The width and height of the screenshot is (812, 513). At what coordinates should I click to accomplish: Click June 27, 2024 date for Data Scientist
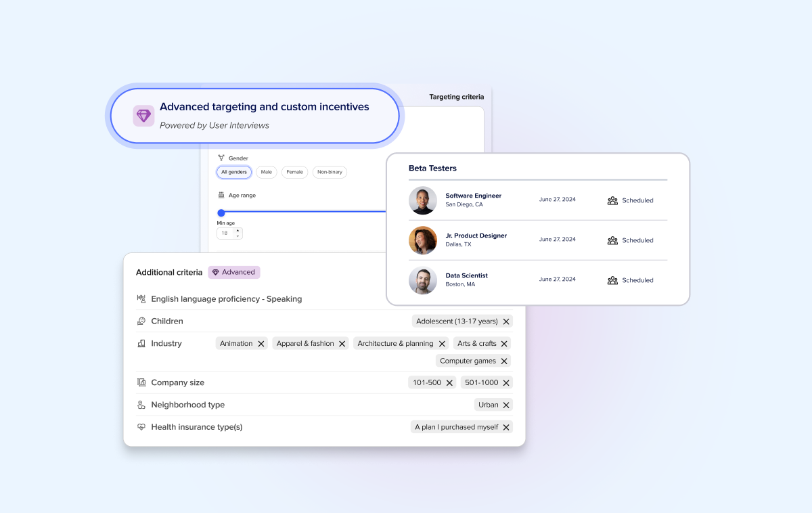(x=558, y=280)
